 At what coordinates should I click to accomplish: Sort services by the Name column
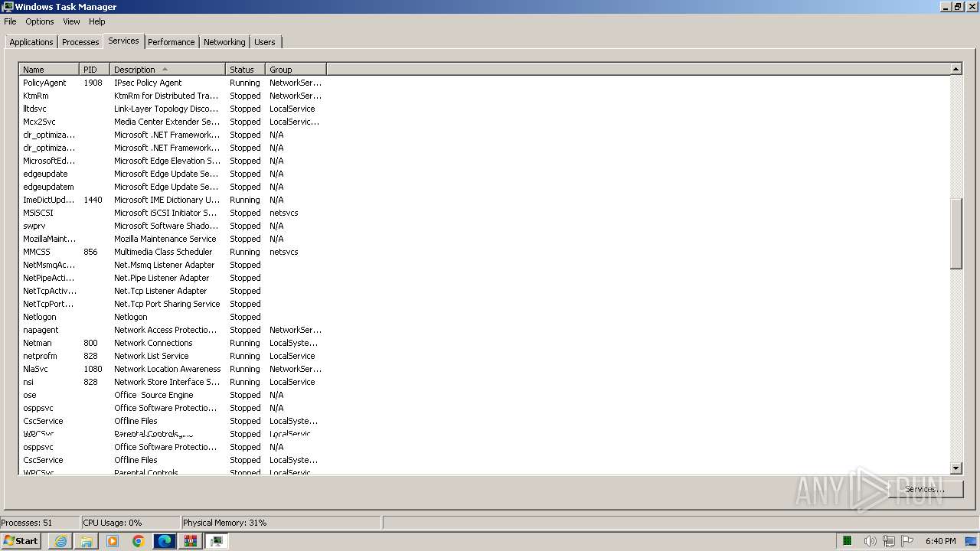[49, 70]
